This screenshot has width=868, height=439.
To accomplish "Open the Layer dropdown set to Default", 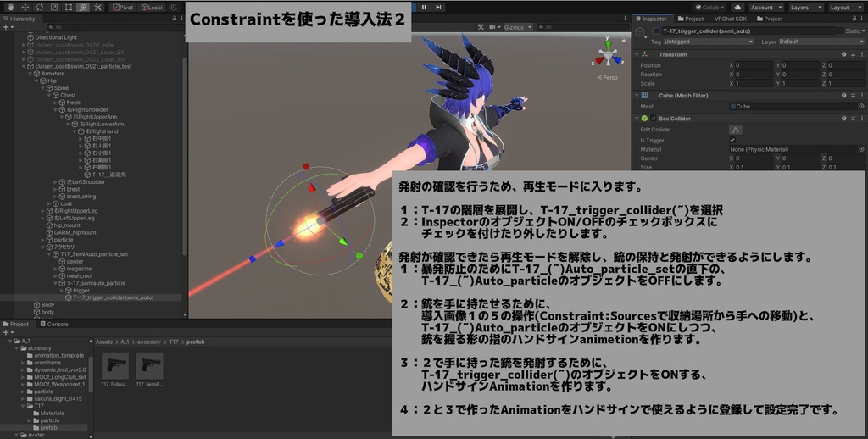I will pos(821,42).
